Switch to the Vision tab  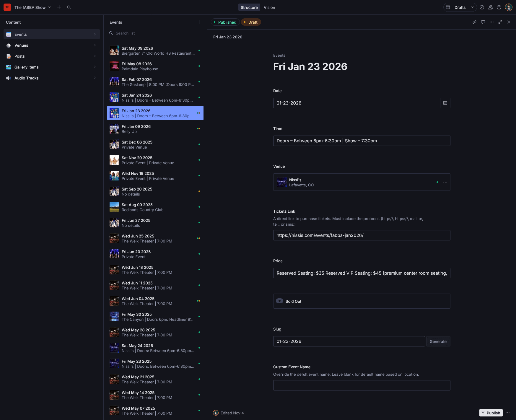tap(269, 7)
